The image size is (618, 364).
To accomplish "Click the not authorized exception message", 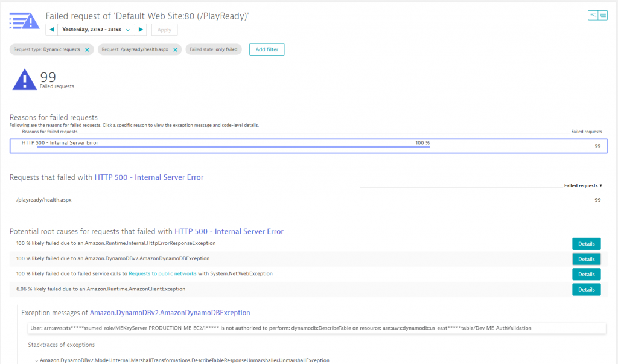I will point(317,328).
